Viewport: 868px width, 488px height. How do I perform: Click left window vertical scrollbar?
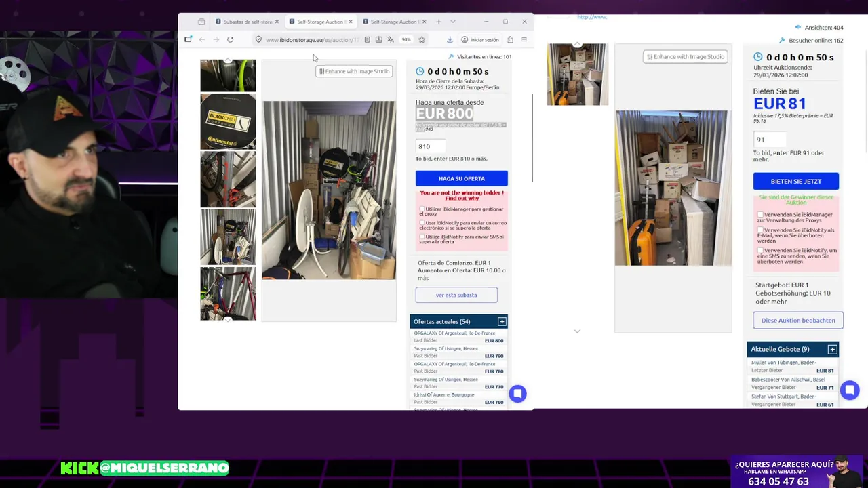[x=532, y=138]
